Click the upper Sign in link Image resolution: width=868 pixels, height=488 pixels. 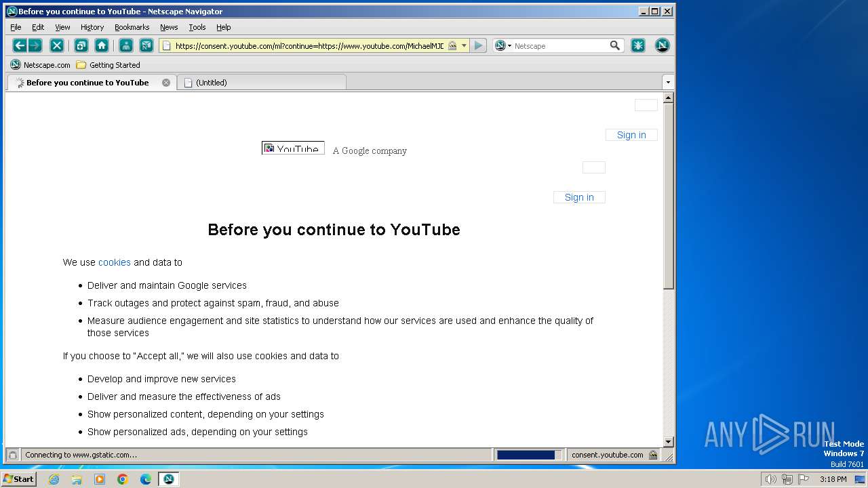click(x=631, y=135)
